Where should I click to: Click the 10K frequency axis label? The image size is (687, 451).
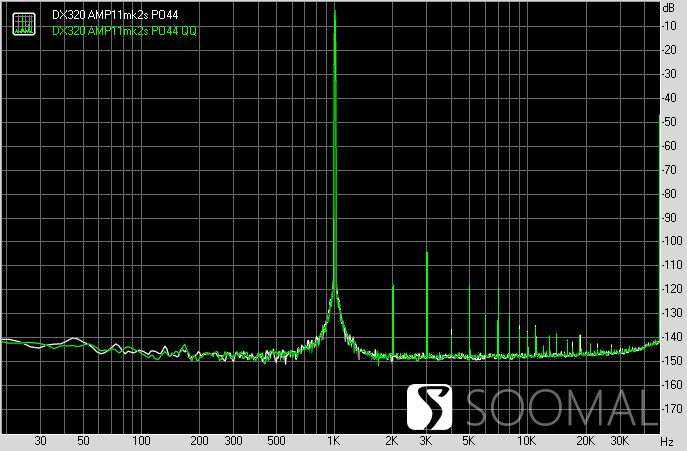525,440
